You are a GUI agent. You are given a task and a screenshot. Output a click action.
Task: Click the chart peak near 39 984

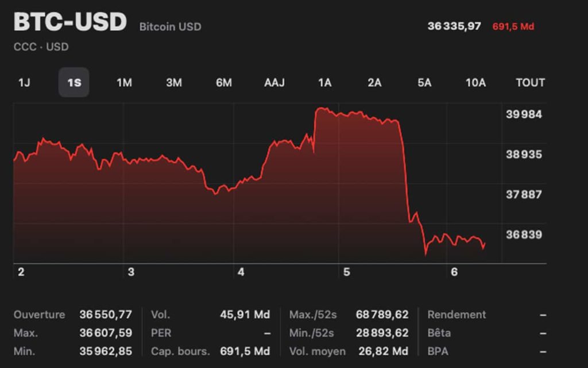tap(323, 109)
